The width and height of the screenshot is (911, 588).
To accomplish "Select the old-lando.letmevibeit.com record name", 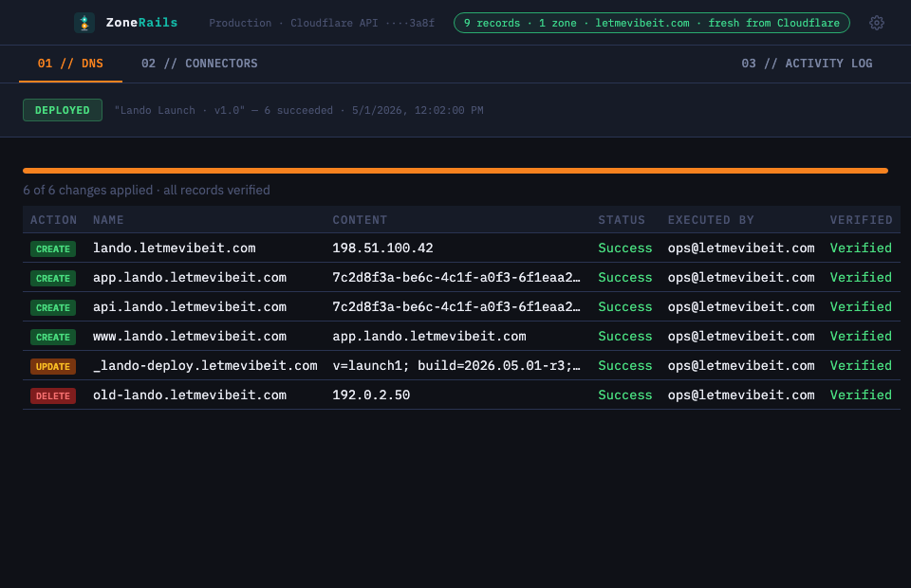I will [190, 395].
